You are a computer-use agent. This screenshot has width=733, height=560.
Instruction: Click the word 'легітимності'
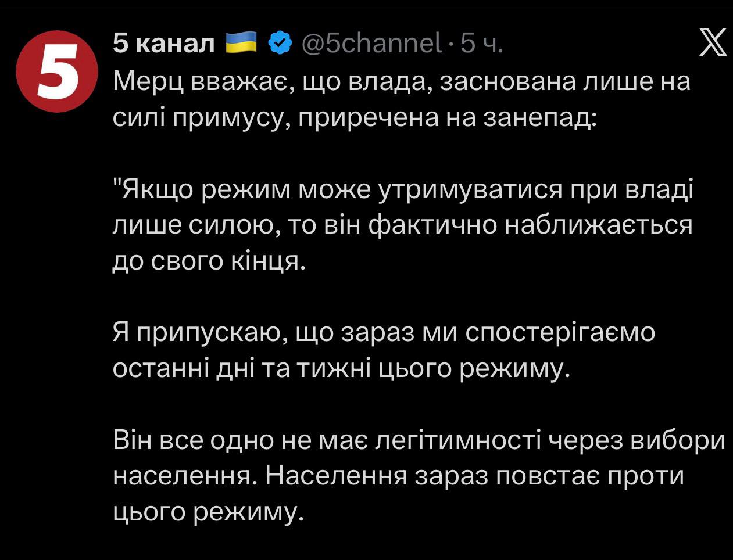coord(458,440)
